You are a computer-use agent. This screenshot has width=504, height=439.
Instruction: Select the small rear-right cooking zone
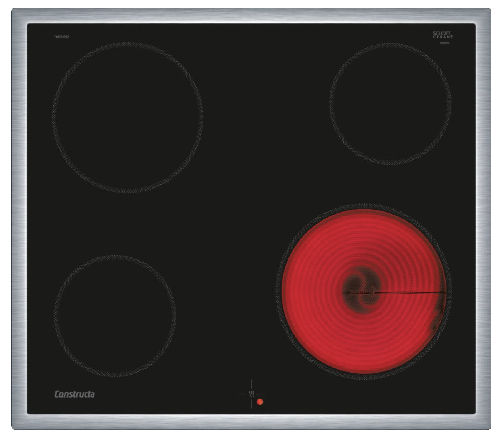[x=390, y=104]
